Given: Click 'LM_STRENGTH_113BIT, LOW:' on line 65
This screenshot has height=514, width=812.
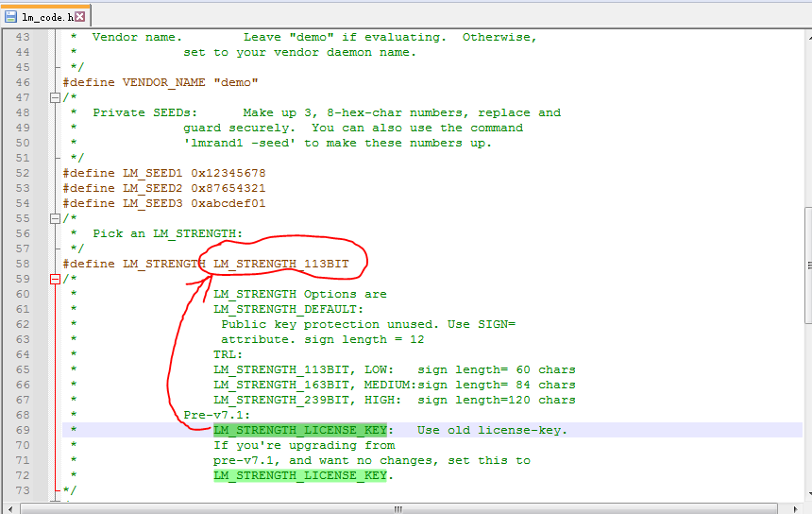Looking at the screenshot, I should click(x=303, y=369).
